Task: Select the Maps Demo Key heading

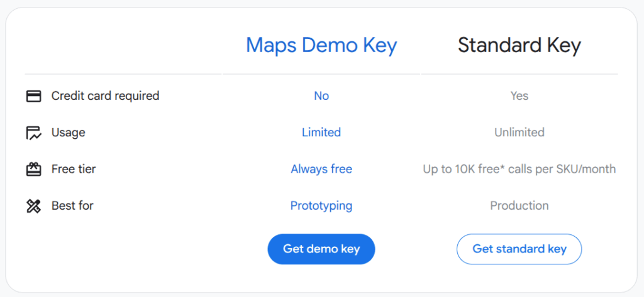Action: pyautogui.click(x=321, y=45)
